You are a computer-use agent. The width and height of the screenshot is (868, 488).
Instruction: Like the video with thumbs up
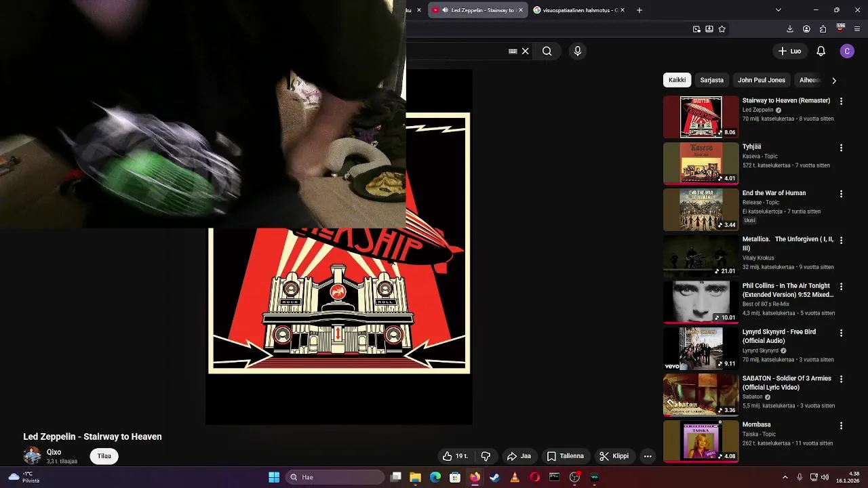coord(455,456)
